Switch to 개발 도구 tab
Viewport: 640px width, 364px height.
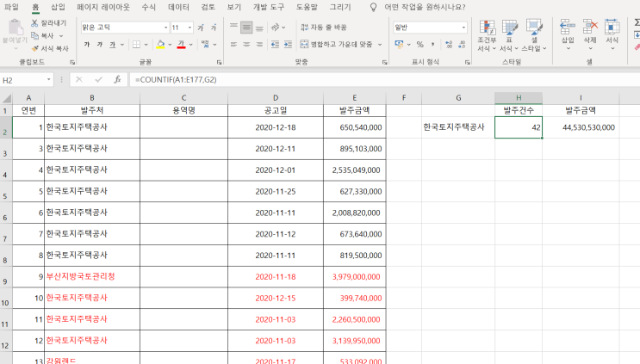point(268,7)
